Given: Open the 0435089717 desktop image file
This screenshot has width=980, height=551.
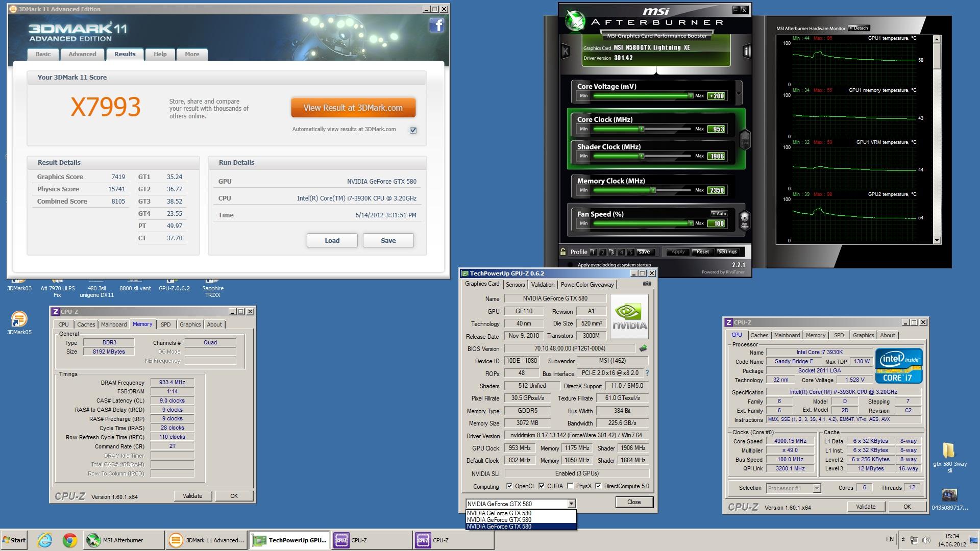Looking at the screenshot, I should click(949, 499).
